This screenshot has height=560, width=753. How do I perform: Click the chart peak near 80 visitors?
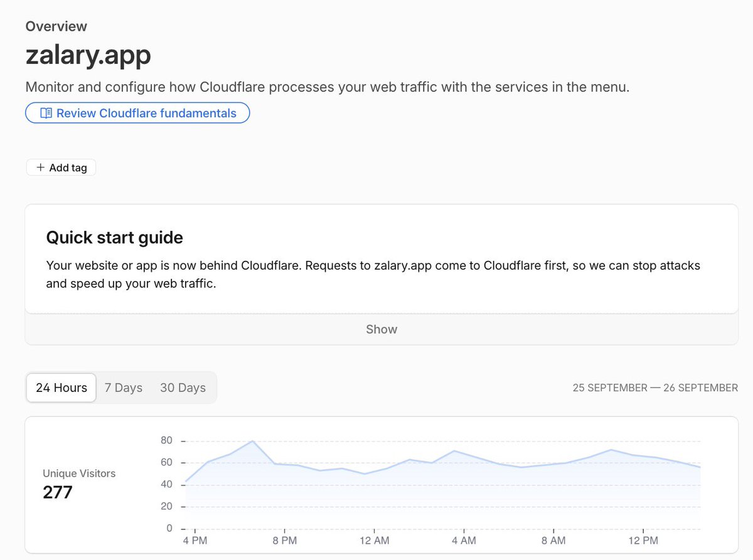252,441
